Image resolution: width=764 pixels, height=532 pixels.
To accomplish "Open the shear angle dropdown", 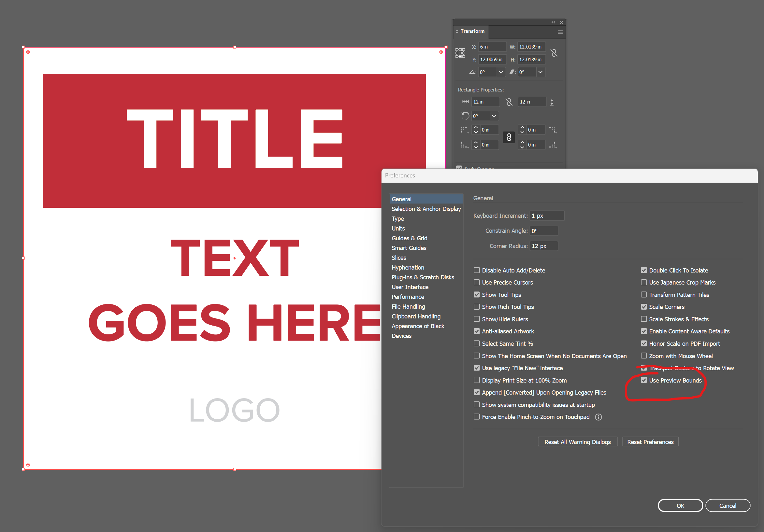I will (x=541, y=72).
